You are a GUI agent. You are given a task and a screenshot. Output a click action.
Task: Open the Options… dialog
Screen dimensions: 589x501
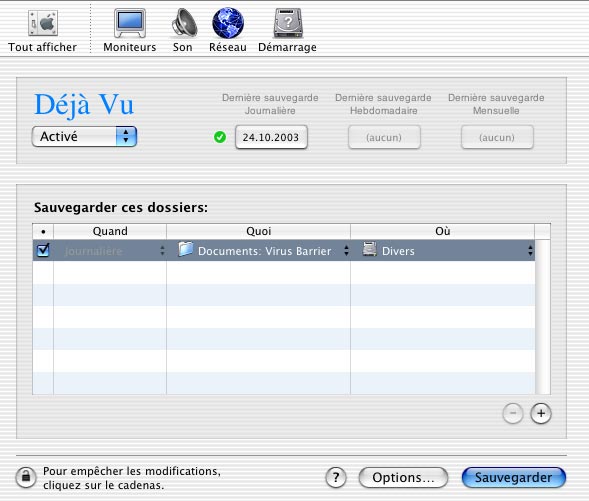click(x=403, y=478)
